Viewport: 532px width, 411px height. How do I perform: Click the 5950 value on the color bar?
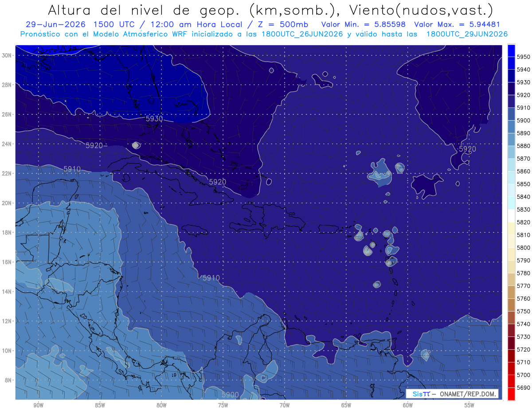pos(524,57)
